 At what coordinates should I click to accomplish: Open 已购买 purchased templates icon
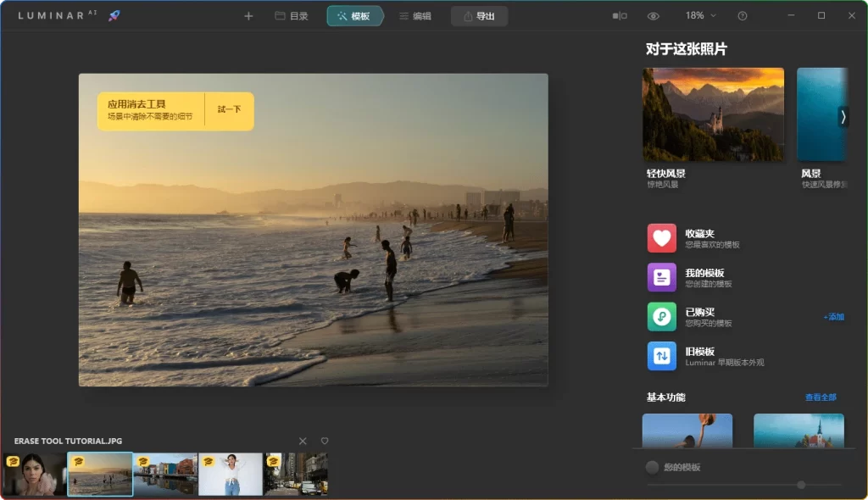[660, 316]
